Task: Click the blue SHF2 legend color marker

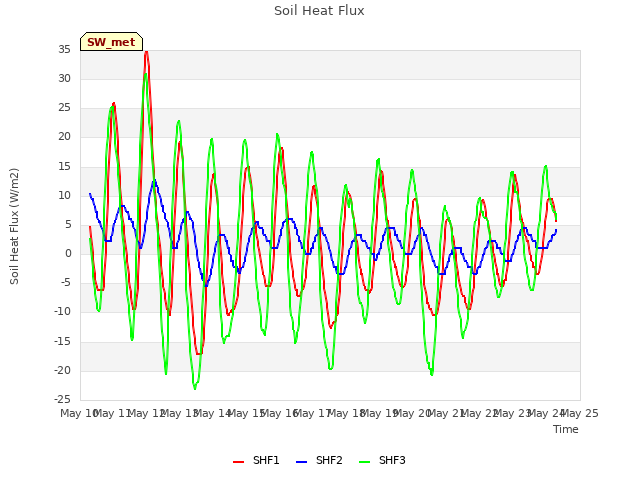Action: (301, 462)
